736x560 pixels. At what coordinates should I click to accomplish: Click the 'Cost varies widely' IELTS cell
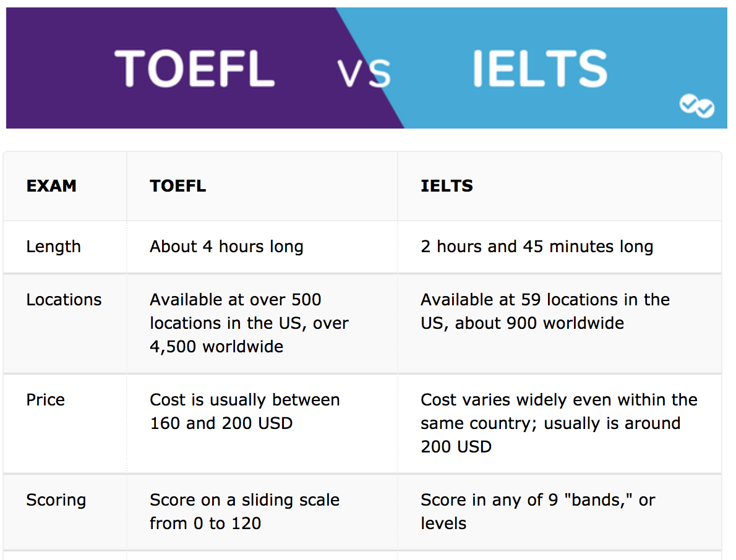click(x=559, y=423)
